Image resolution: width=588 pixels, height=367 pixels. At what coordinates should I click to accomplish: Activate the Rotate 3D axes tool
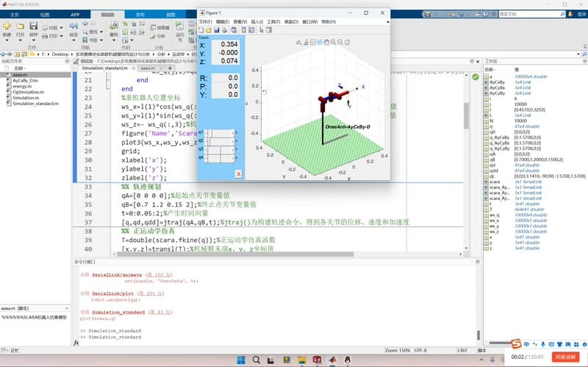point(320,42)
